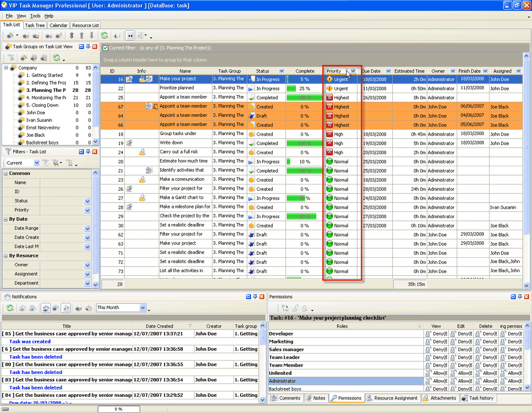Image resolution: width=532 pixels, height=413 pixels.
Task: Open the Status column filter dropdown
Action: (x=281, y=71)
